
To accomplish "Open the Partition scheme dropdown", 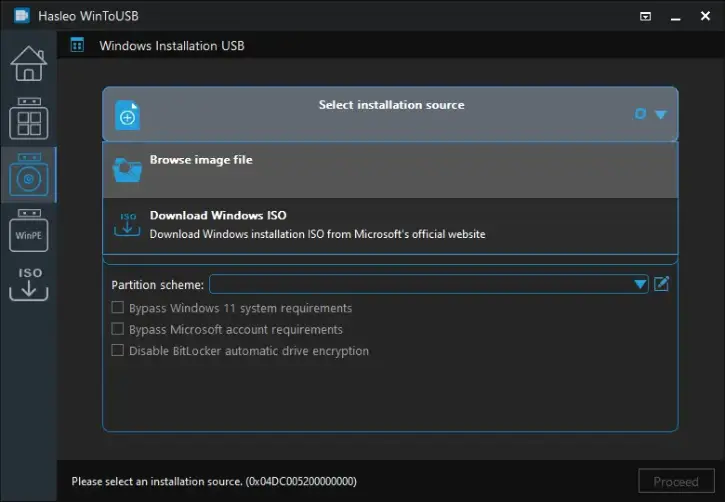I will pos(429,284).
